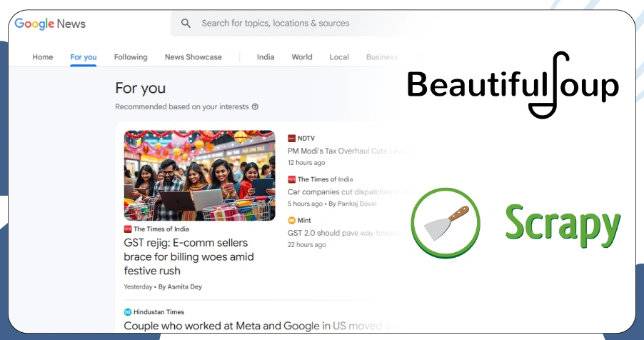Screen dimensions: 644x340
Task: Open the PM Modi's Tax Overhaul story
Action: (348, 151)
